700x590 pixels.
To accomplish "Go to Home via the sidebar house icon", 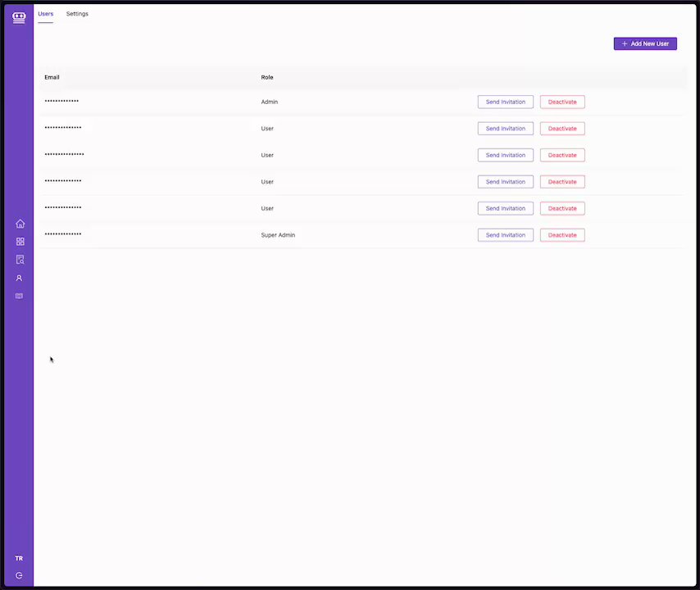I will [x=20, y=224].
